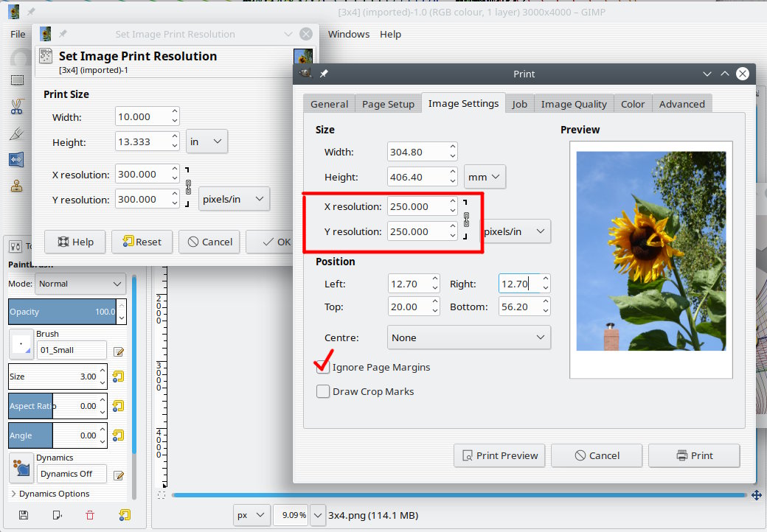Screen dimensions: 767x532
Task: Open the Windows menu
Action: click(x=349, y=34)
